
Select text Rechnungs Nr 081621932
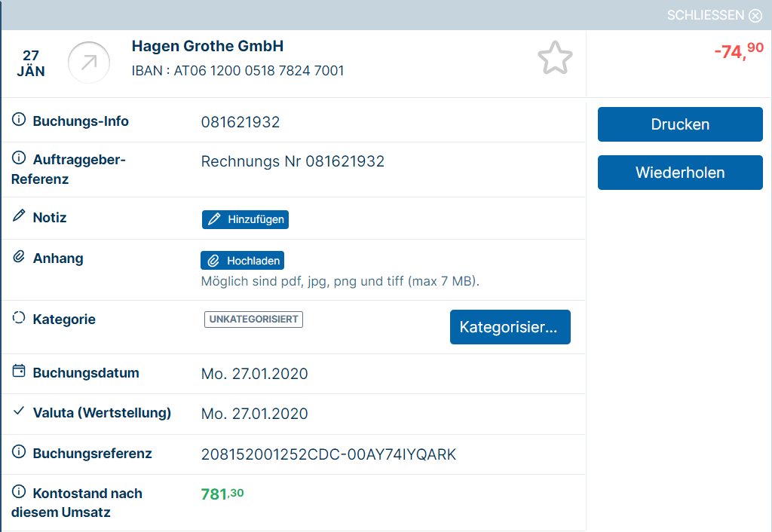pos(293,161)
